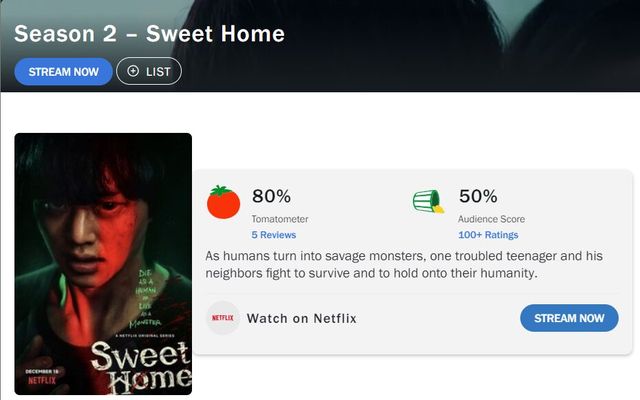The width and height of the screenshot is (640, 400).
Task: Open the 5 Reviews link
Action: pyautogui.click(x=273, y=235)
